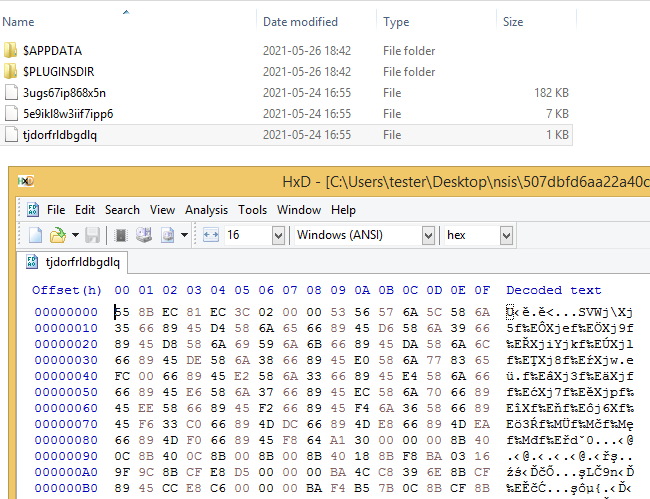The width and height of the screenshot is (650, 499).
Task: Open the Edit menu
Action: pos(85,210)
